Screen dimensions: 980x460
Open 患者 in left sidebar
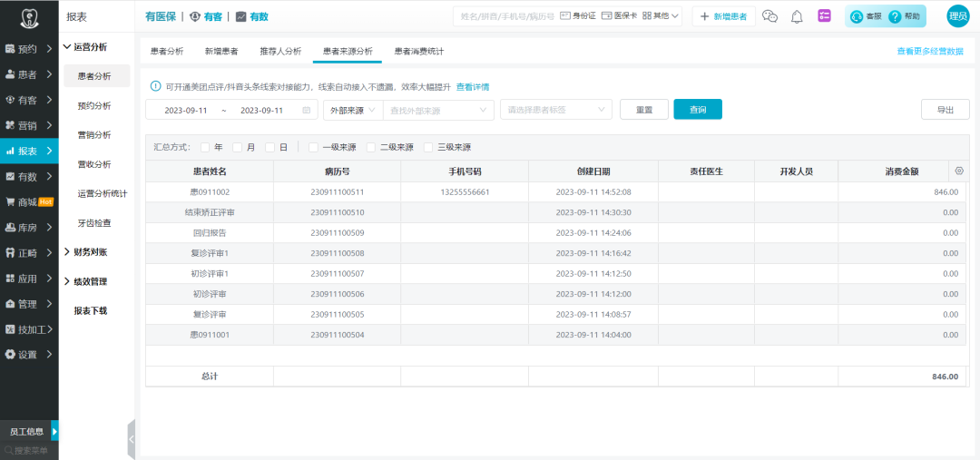29,74
